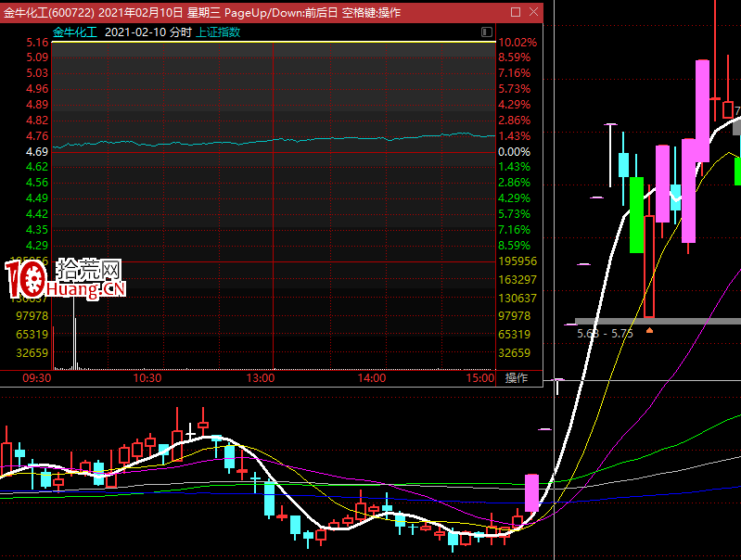The width and height of the screenshot is (741, 560).
Task: Click the 4.96 price axis label
Action: [x=37, y=89]
